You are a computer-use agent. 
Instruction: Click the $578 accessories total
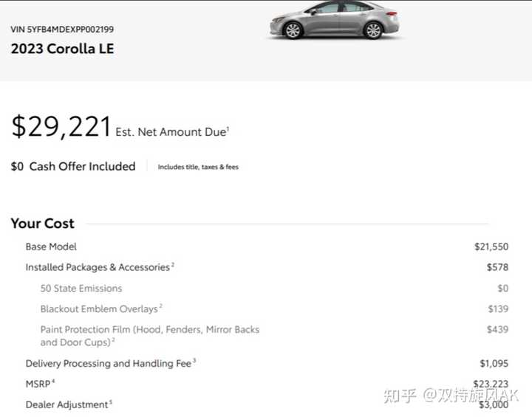coord(497,267)
